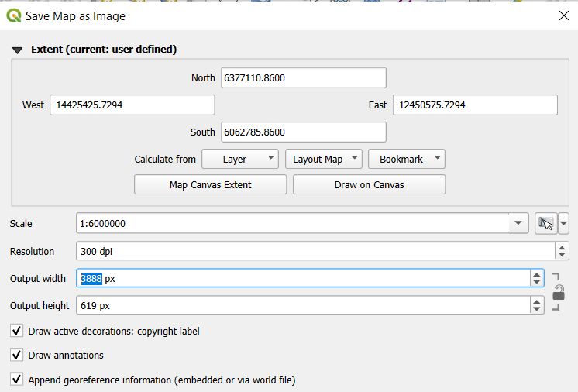Toggle the lock aspect ratio padlock
The height and width of the screenshot is (392, 578).
coord(558,293)
